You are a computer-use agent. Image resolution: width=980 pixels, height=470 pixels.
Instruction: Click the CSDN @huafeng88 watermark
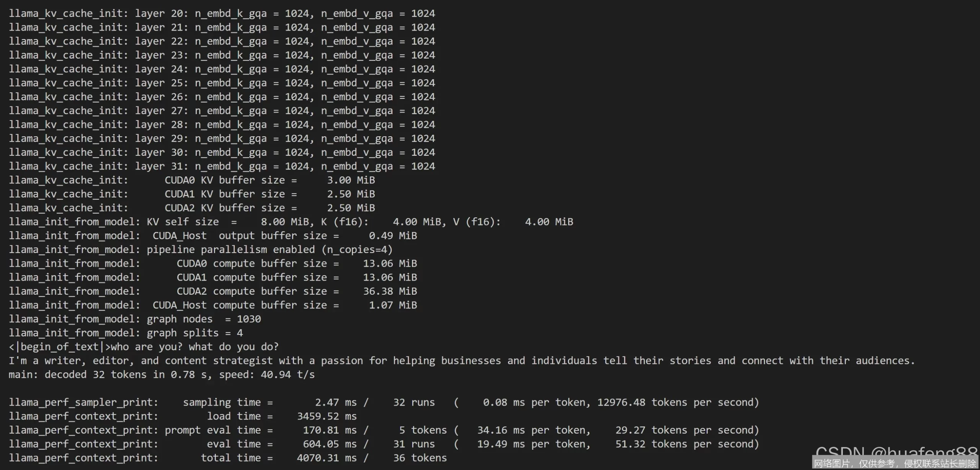click(x=896, y=452)
